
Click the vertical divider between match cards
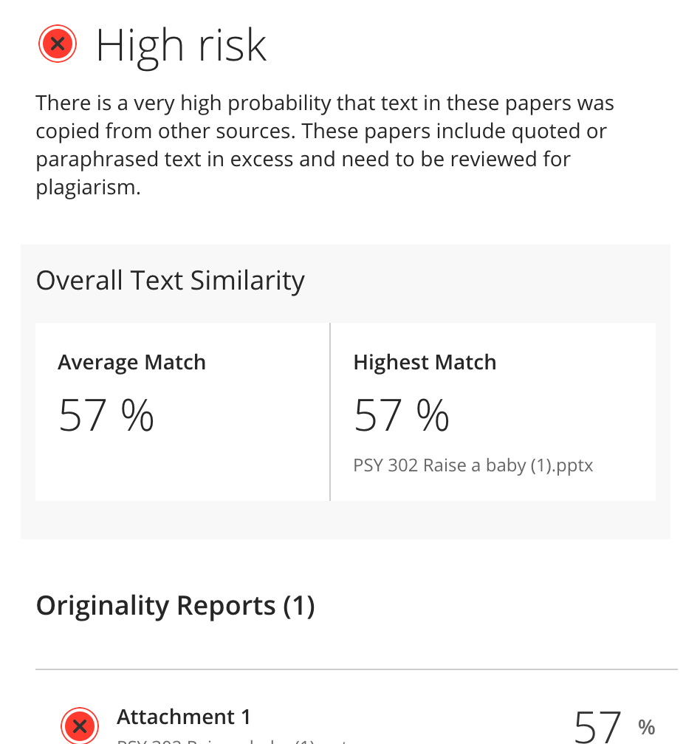pos(330,412)
